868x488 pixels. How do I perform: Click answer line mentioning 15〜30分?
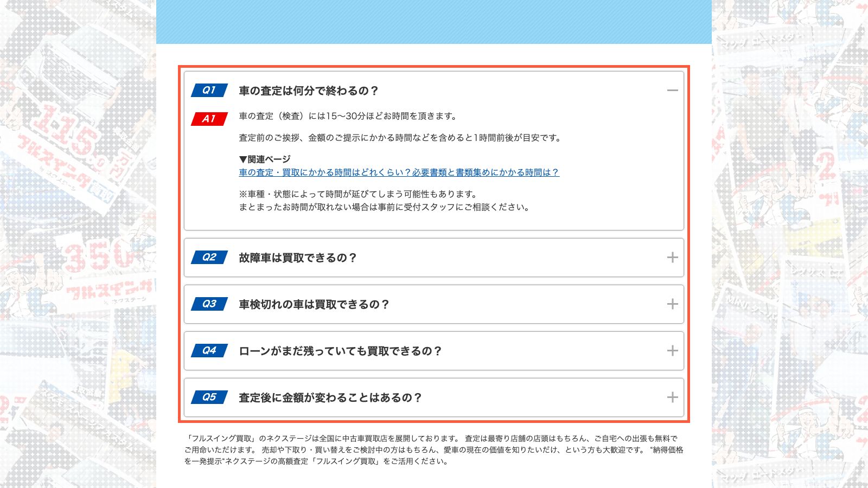coord(349,116)
